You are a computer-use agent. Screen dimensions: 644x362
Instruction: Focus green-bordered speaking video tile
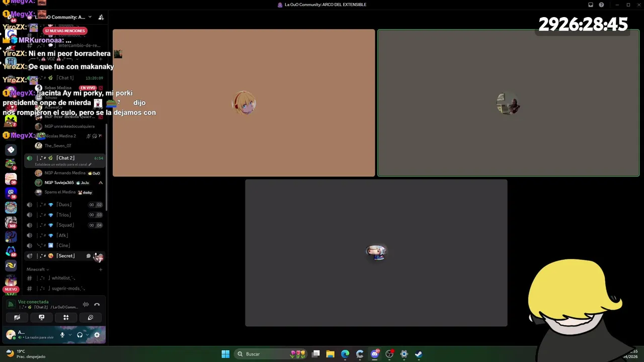pos(509,103)
